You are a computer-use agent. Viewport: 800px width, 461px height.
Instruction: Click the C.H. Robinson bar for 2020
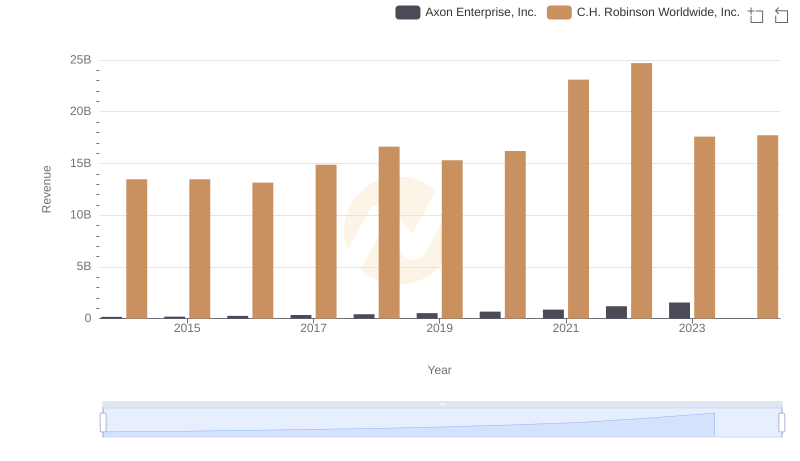[515, 235]
